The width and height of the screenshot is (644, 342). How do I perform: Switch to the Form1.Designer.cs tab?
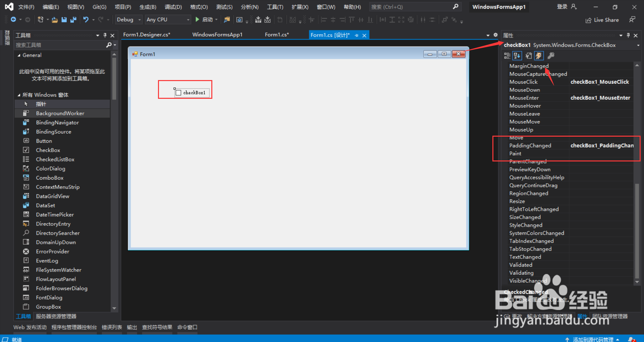tap(147, 35)
